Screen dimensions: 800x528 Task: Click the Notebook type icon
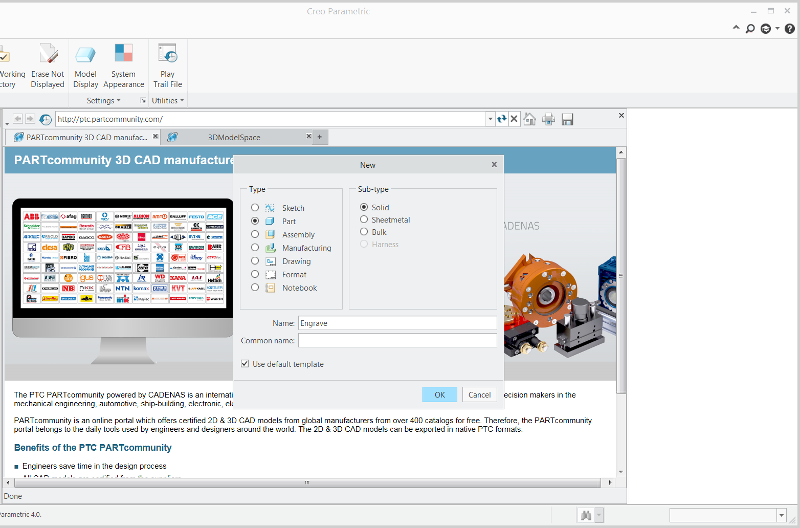coord(270,288)
